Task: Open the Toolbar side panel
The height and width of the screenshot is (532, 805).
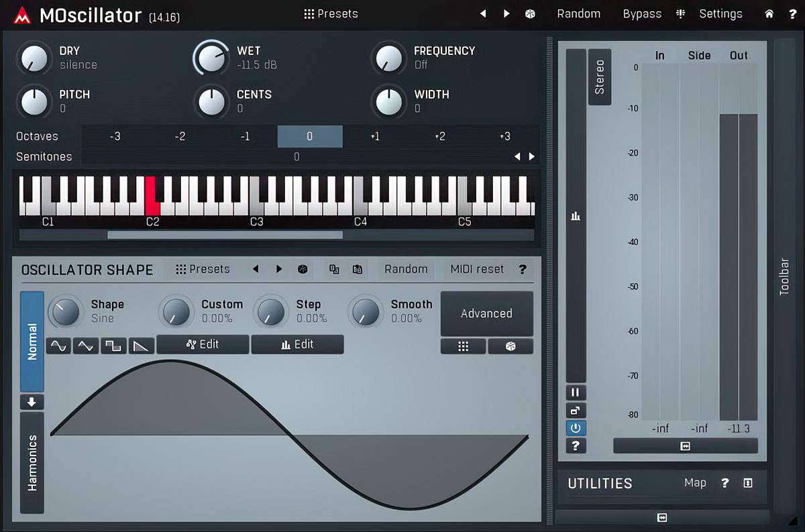Action: click(784, 276)
